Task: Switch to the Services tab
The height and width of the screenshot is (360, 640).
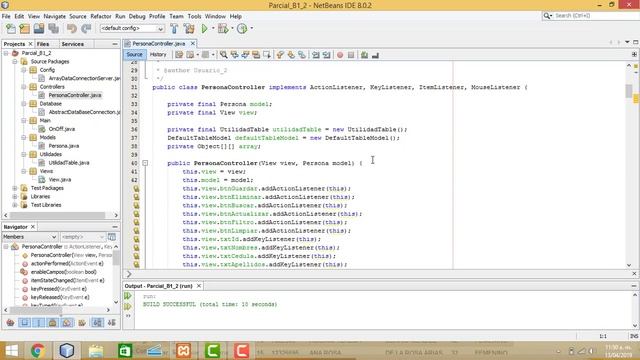Action: tap(73, 44)
